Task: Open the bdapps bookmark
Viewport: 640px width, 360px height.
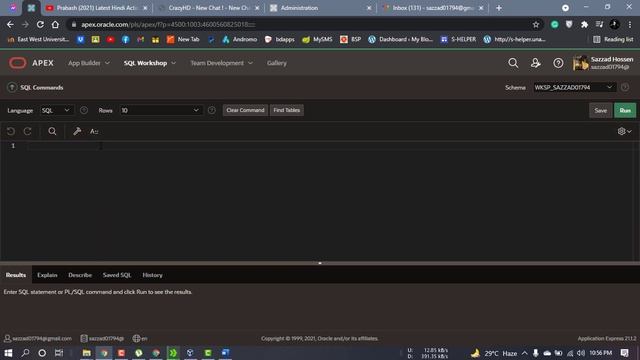Action: (x=280, y=40)
